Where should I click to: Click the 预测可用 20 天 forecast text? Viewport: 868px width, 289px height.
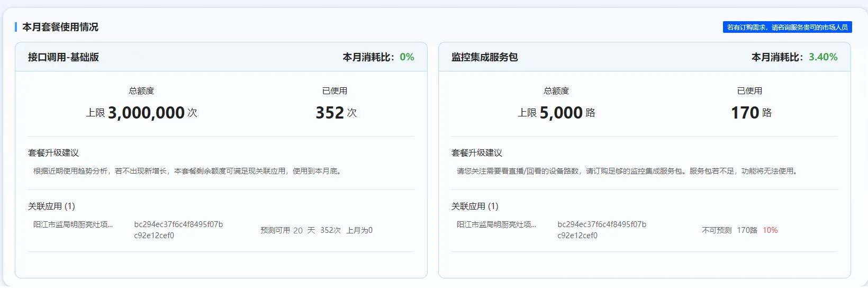pos(287,230)
